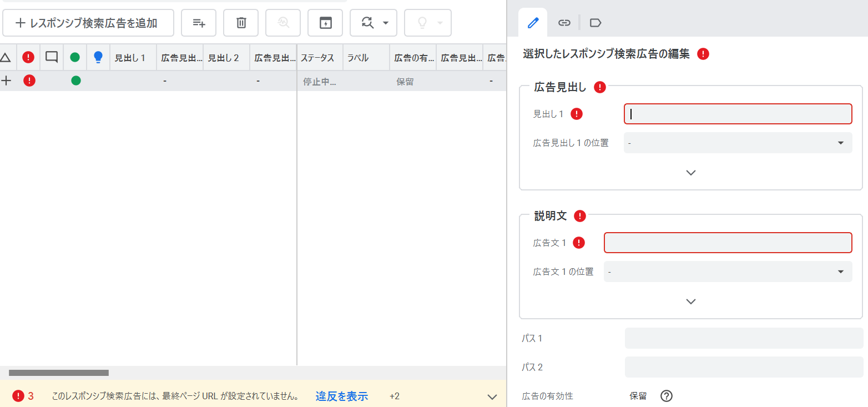Click the horizontal scrollbar under the table
Viewport: 868px width, 407px height.
coord(59,373)
